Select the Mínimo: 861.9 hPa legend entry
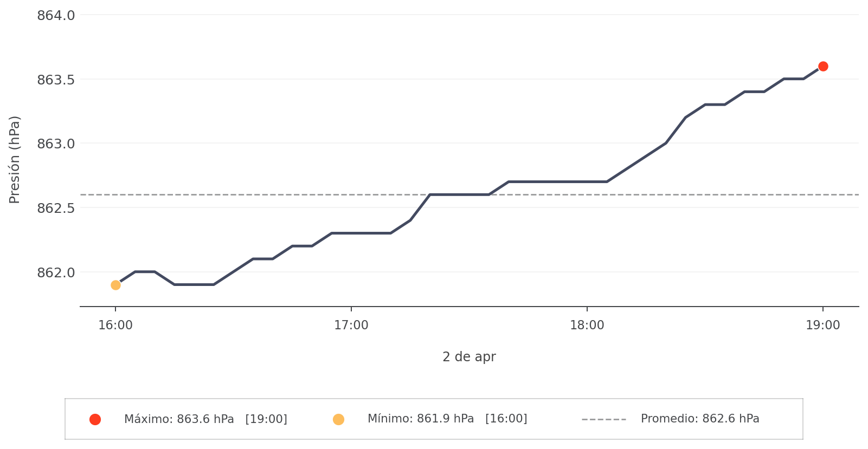The image size is (868, 449). (x=447, y=419)
